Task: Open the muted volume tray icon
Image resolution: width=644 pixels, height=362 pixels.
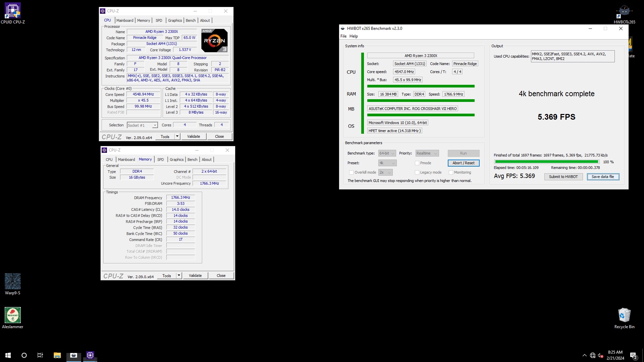Action: tap(601, 355)
